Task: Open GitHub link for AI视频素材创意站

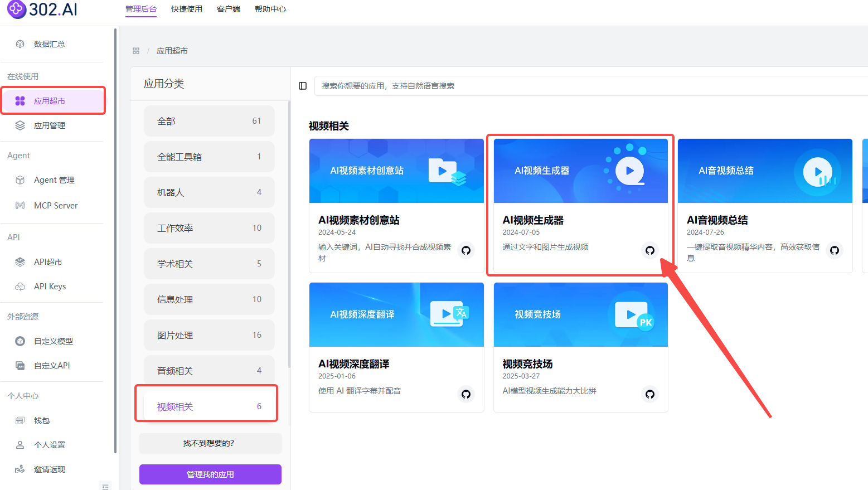Action: (466, 250)
